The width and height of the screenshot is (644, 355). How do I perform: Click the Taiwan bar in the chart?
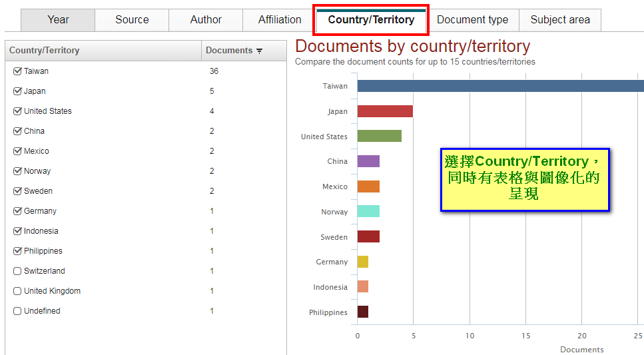click(x=501, y=86)
